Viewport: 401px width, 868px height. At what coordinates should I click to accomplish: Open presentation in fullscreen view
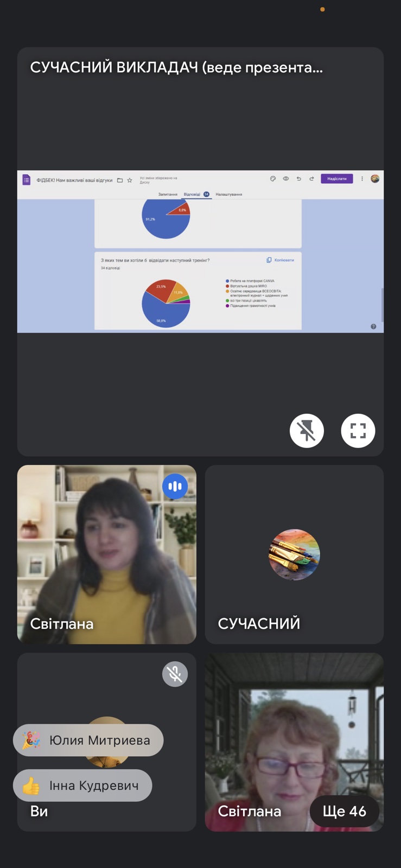coord(358,431)
